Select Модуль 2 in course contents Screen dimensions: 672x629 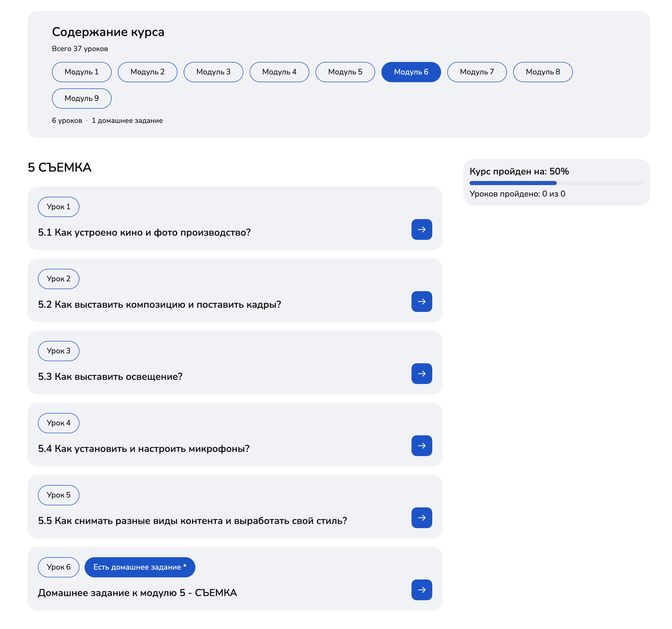[147, 72]
